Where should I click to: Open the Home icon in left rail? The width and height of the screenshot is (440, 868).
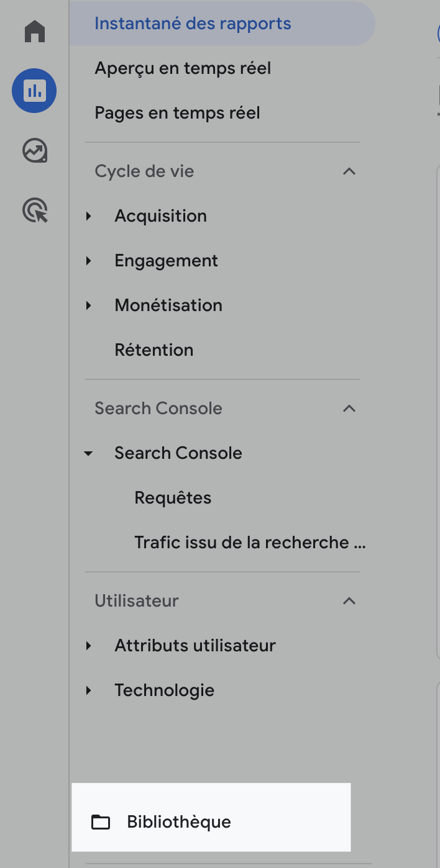(35, 31)
